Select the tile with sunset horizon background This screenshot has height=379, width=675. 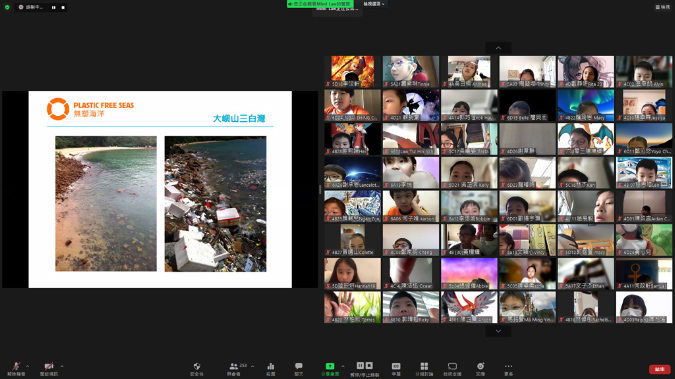[644, 139]
